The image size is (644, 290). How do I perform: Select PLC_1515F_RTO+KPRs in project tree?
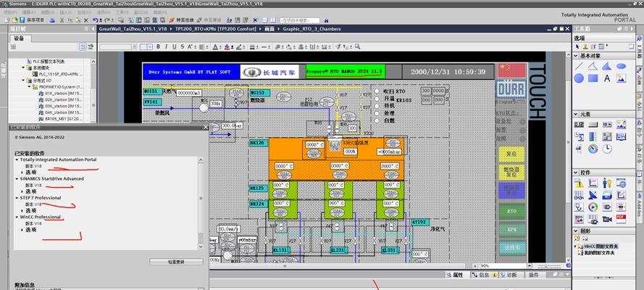[59, 75]
